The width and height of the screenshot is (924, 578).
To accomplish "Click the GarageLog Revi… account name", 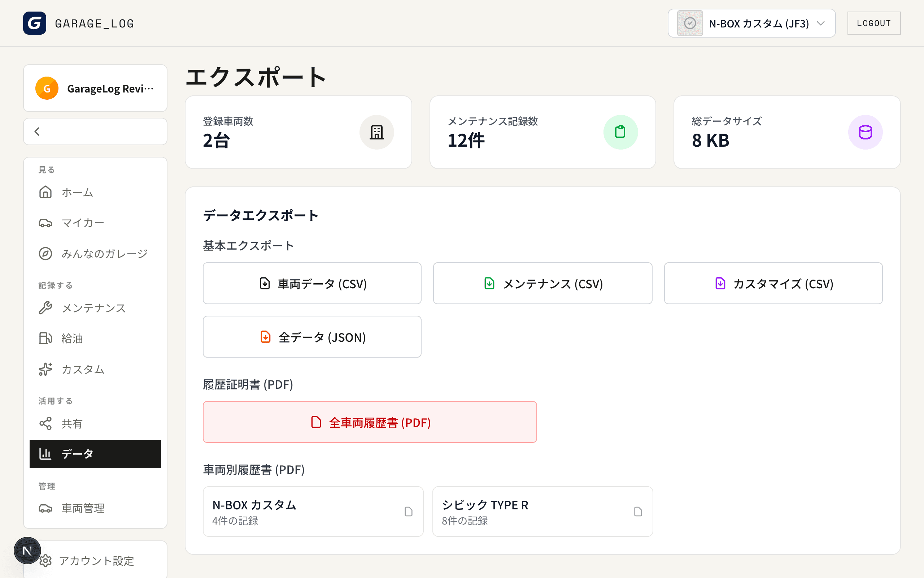I will coord(110,89).
